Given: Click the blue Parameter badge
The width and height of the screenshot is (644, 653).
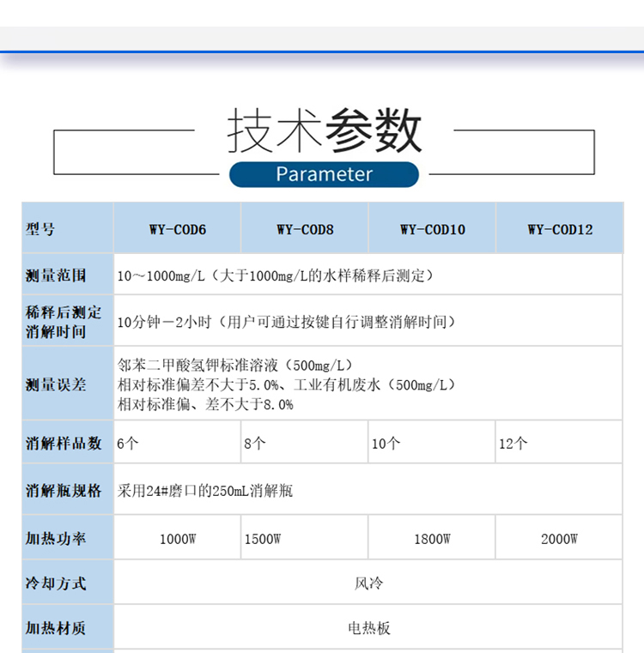Looking at the screenshot, I should pos(324,174).
